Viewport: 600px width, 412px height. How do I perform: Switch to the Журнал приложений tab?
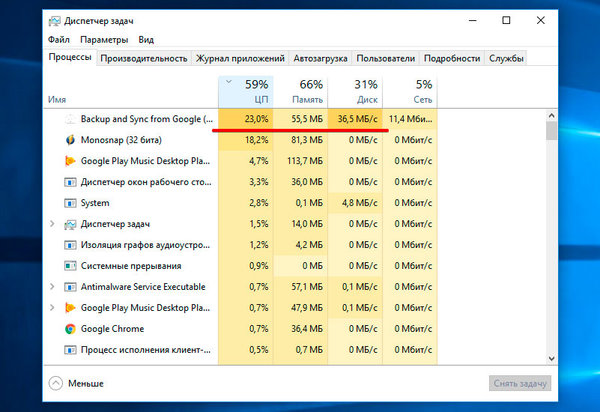tap(240, 59)
